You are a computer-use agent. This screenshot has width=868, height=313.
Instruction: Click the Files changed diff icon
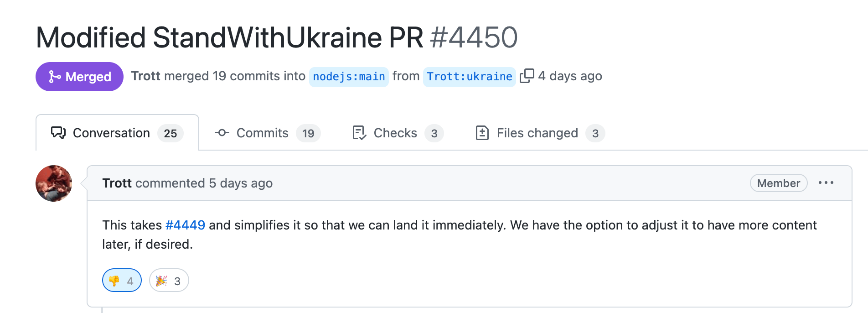point(482,133)
